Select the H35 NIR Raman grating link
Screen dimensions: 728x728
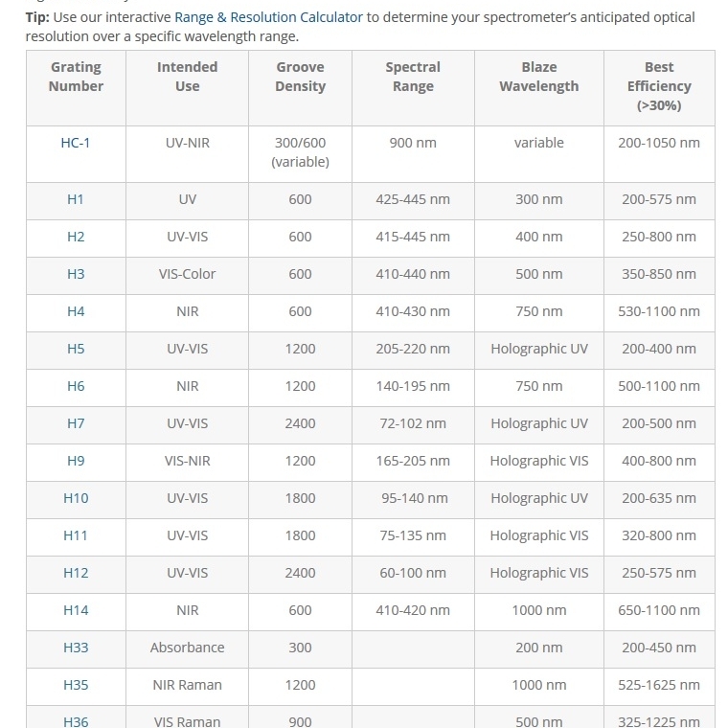[76, 685]
